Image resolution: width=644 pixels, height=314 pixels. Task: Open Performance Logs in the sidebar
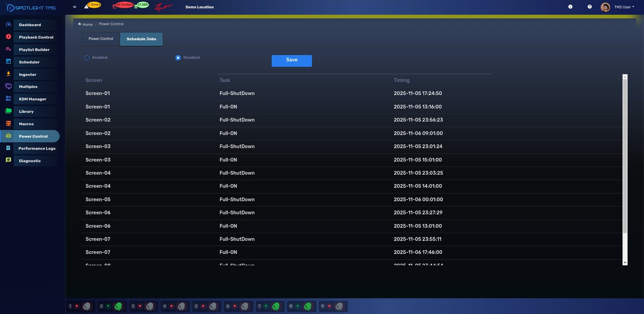click(x=37, y=149)
